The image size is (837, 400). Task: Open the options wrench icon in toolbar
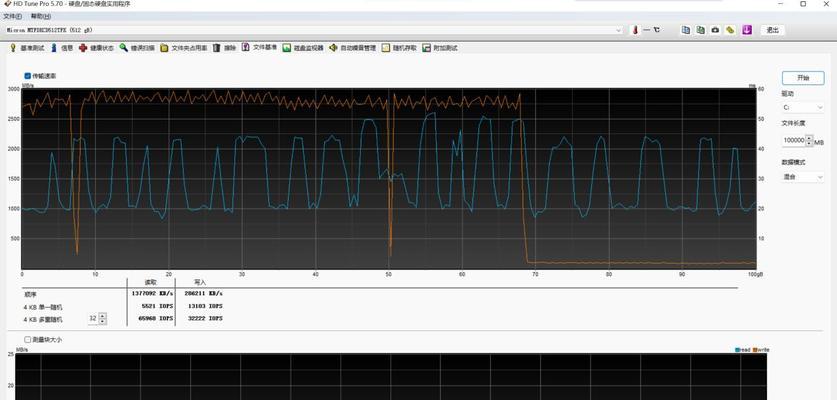tap(730, 30)
